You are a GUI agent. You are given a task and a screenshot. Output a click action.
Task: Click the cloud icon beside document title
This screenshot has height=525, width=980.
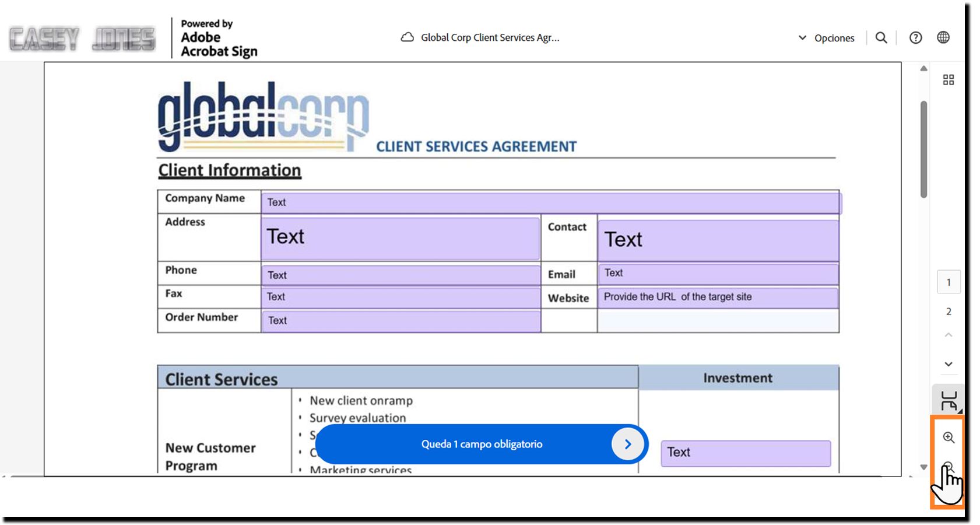coord(407,37)
